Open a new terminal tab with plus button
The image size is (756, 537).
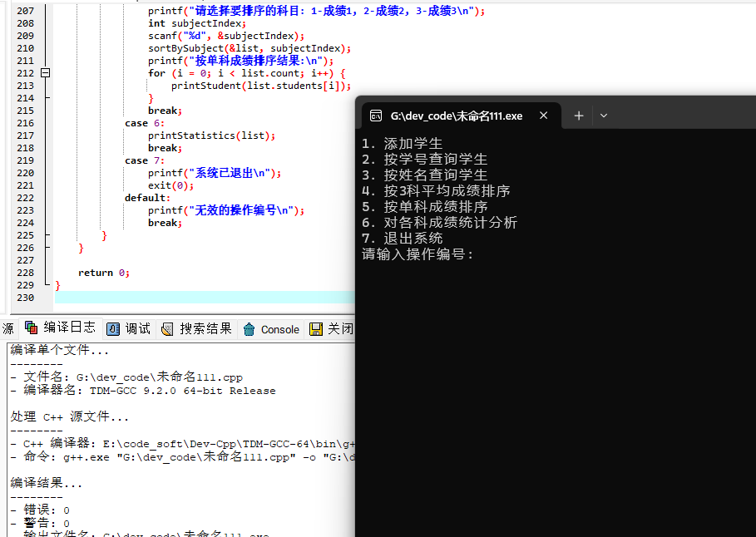(x=579, y=116)
